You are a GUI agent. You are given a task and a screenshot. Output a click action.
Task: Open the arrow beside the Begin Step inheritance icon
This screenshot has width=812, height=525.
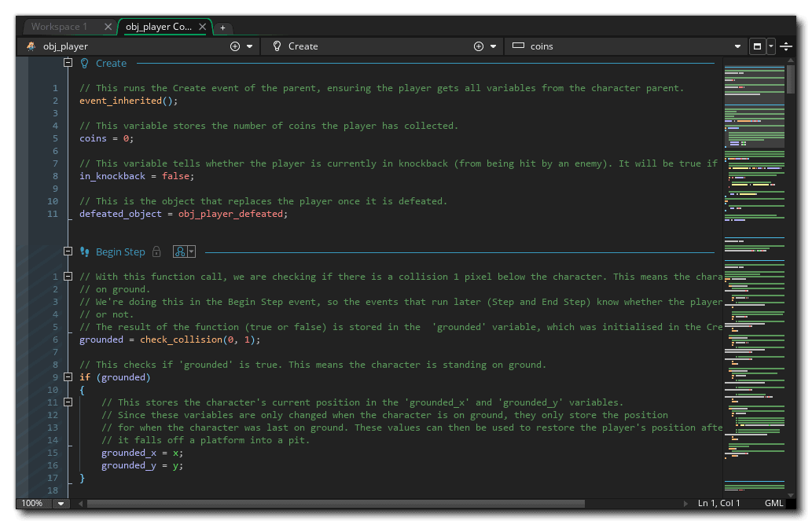point(192,251)
